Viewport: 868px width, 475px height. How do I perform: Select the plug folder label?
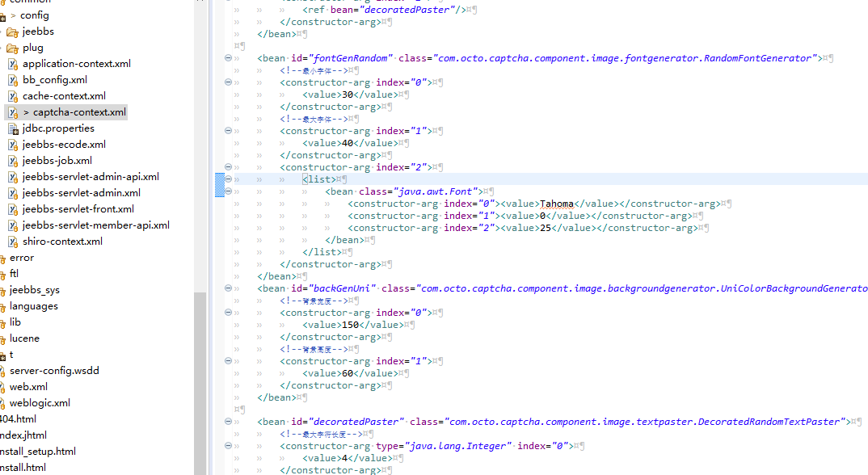pyautogui.click(x=32, y=48)
